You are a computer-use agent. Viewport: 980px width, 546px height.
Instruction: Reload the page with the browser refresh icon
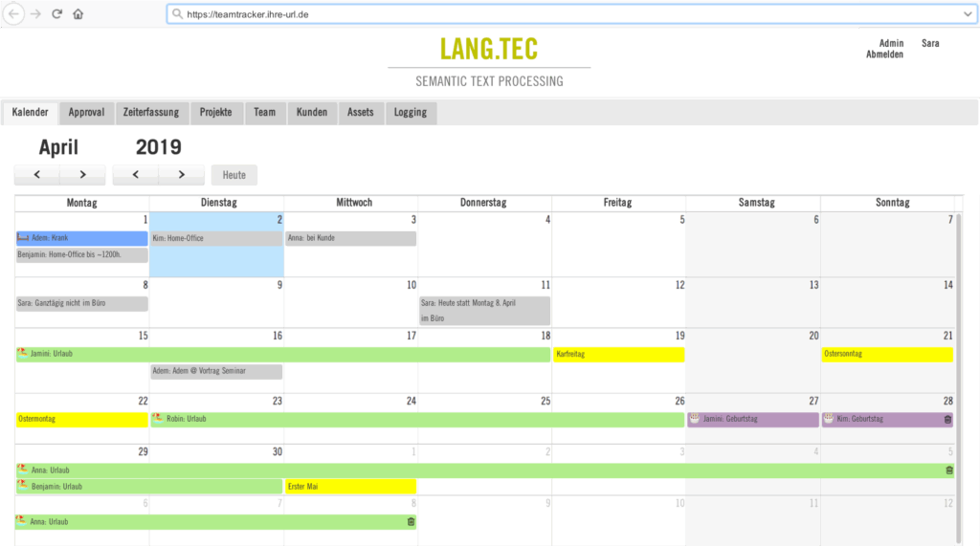pyautogui.click(x=57, y=14)
